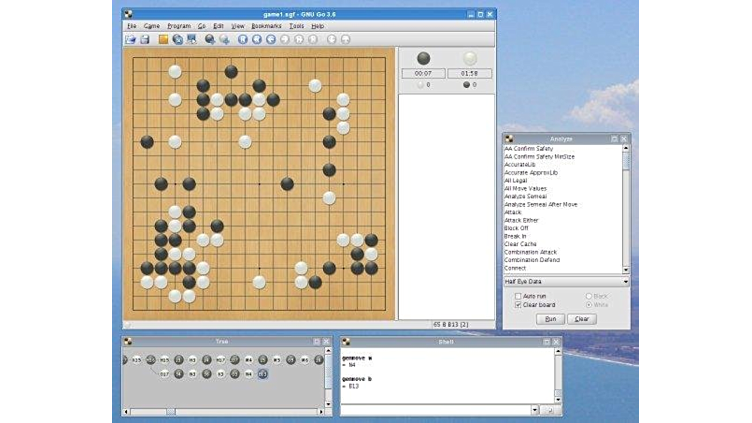752x423 pixels.
Task: Click the Open file toolbar icon
Action: pyautogui.click(x=130, y=39)
